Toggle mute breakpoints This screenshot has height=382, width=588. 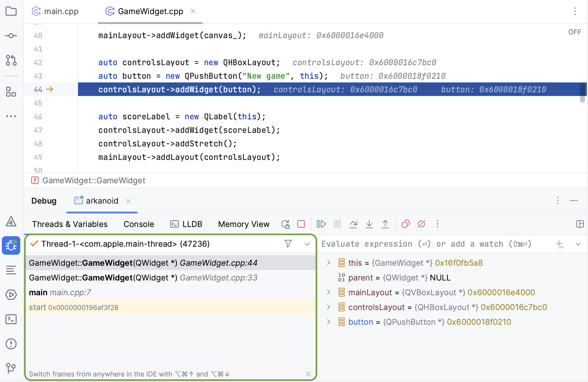(421, 224)
